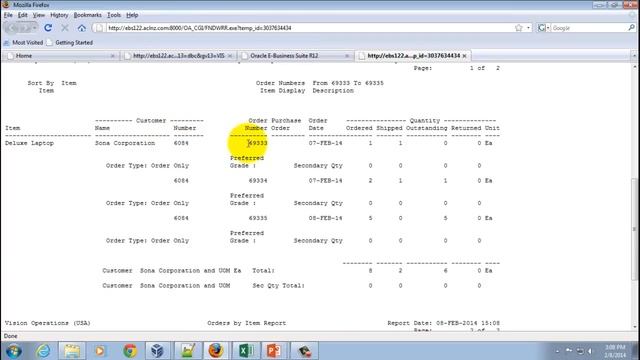640x360 pixels.
Task: Open the Tools menu
Action: click(114, 15)
